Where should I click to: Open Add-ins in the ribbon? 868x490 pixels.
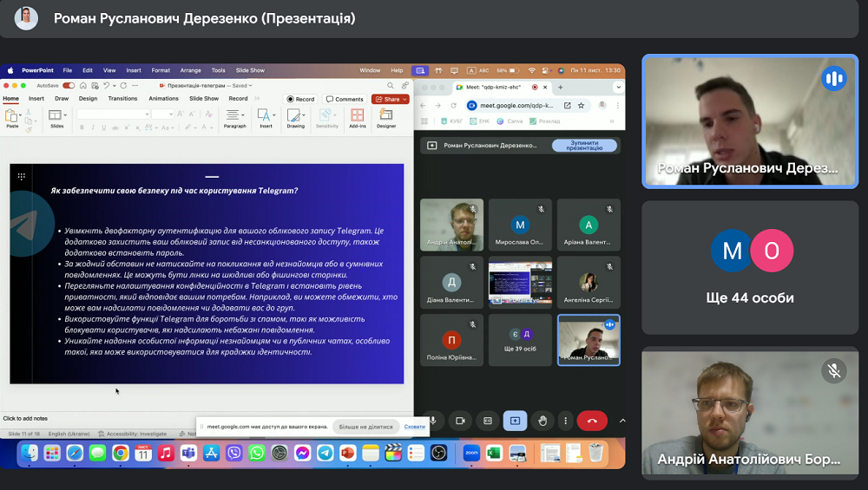click(357, 118)
